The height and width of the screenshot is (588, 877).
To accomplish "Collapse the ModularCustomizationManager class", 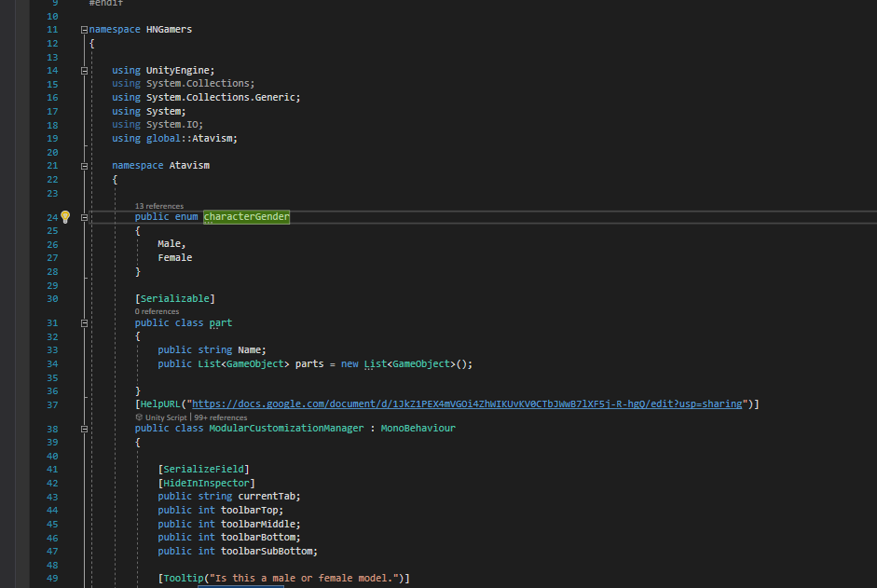I will point(85,429).
